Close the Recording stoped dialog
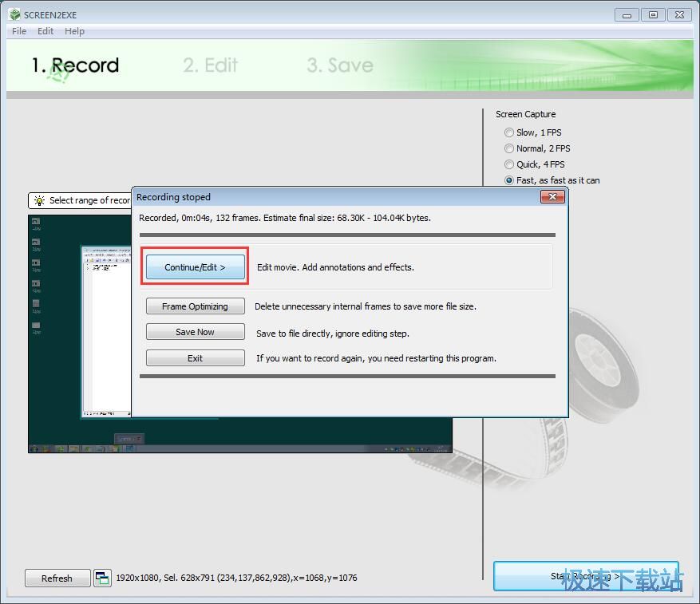Image resolution: width=700 pixels, height=604 pixels. tap(552, 197)
